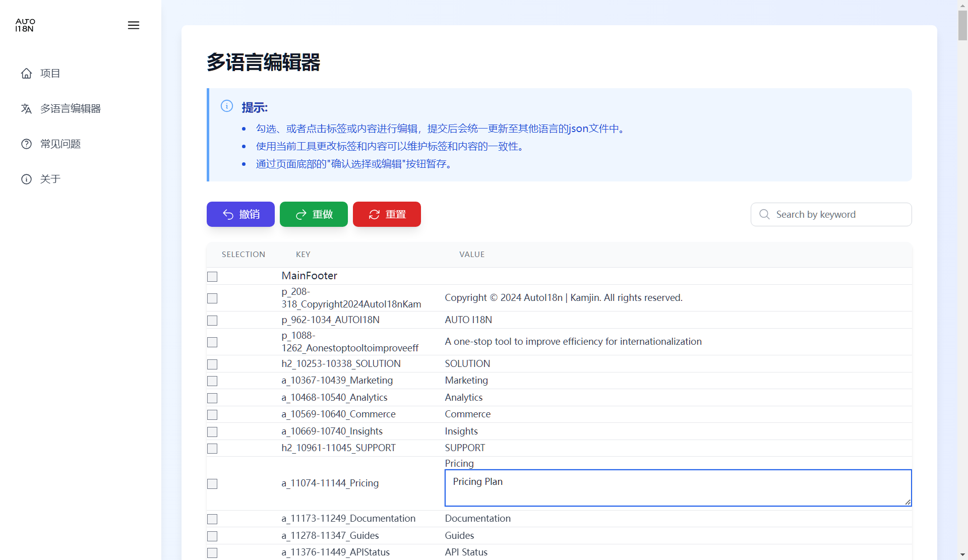Check the Aonestoptooltoimproveeff row checkbox
Viewport: 968px width, 560px height.
click(212, 342)
